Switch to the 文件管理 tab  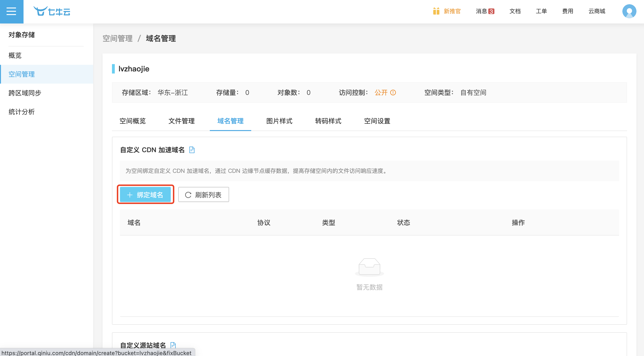[182, 121]
